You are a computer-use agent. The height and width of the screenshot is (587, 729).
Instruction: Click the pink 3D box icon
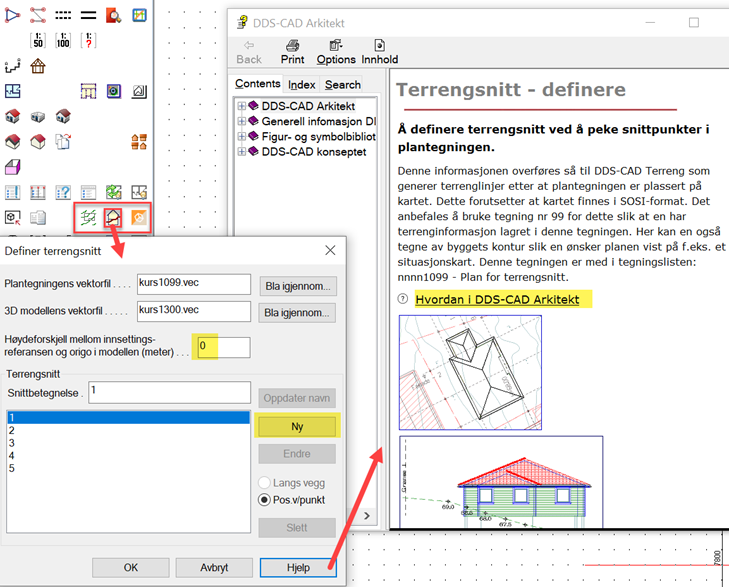(12, 166)
